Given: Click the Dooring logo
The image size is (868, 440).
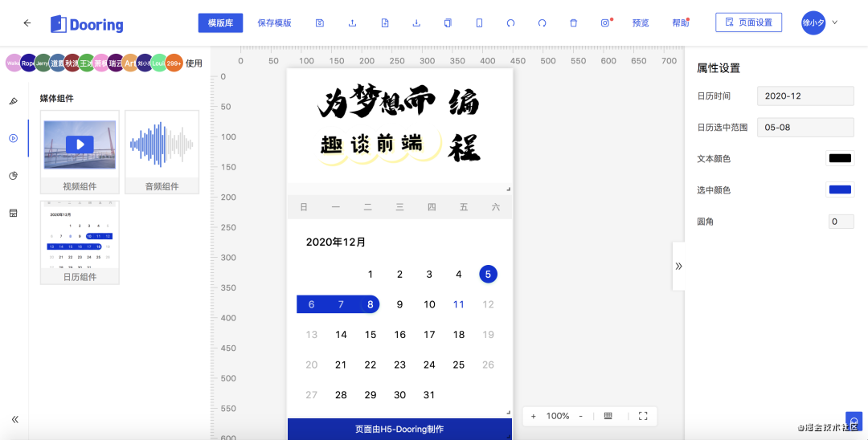Looking at the screenshot, I should (87, 24).
